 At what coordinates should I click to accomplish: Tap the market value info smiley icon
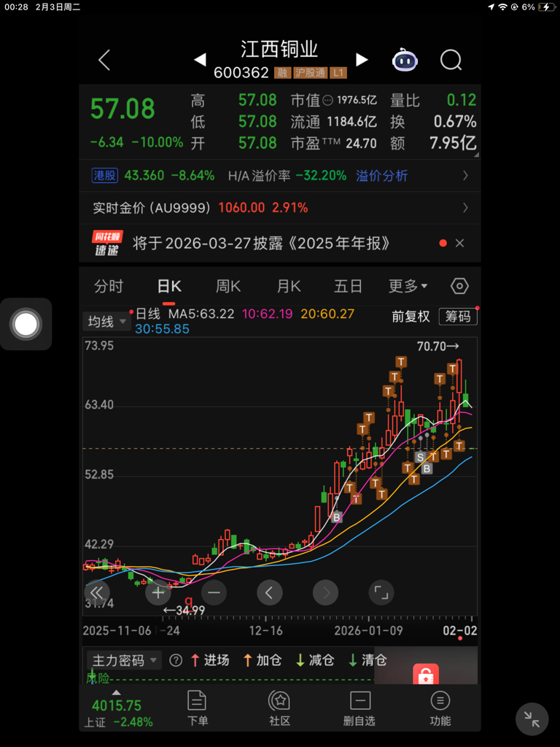point(327,101)
